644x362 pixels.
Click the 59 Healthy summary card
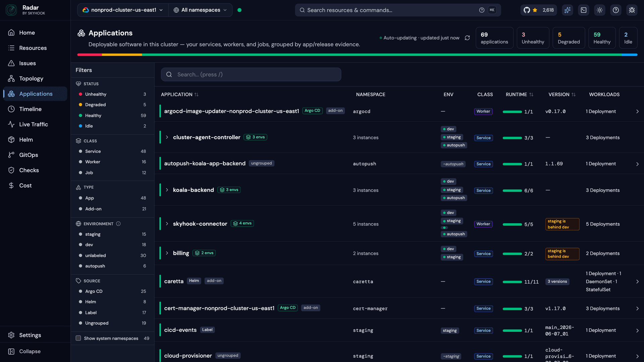coord(602,38)
